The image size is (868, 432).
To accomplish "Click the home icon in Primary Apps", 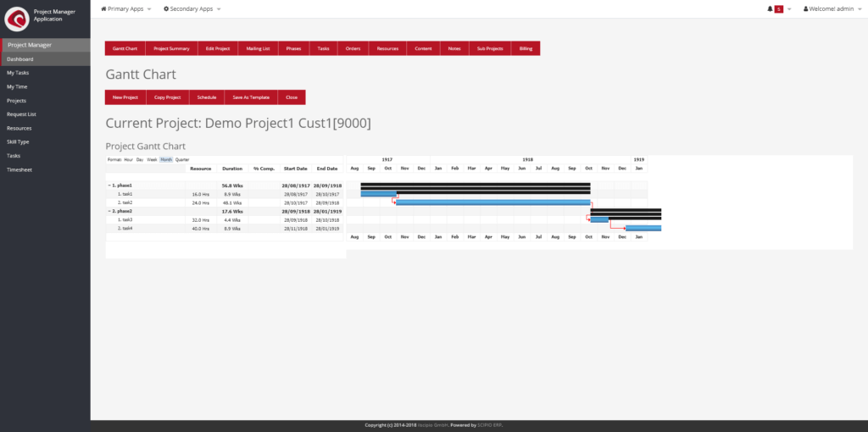I will pyautogui.click(x=104, y=8).
